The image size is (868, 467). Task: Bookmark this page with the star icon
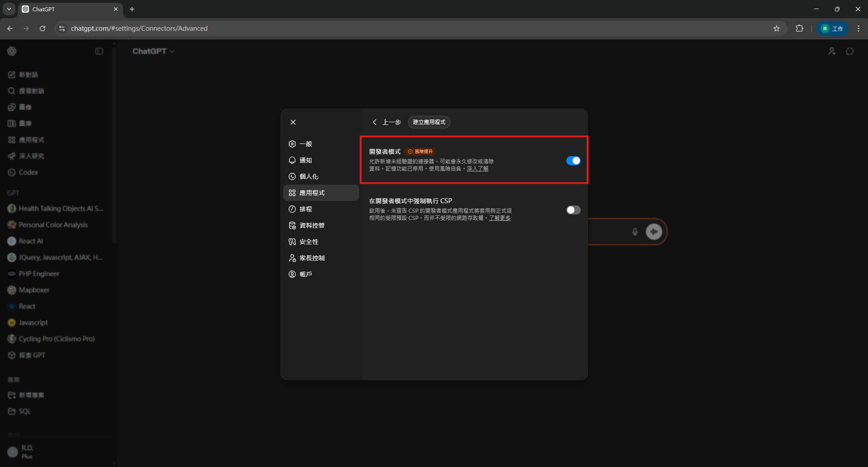(x=777, y=29)
